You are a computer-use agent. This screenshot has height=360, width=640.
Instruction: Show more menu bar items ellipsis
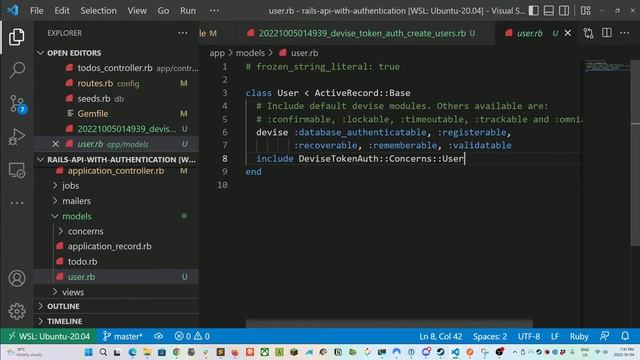214,11
